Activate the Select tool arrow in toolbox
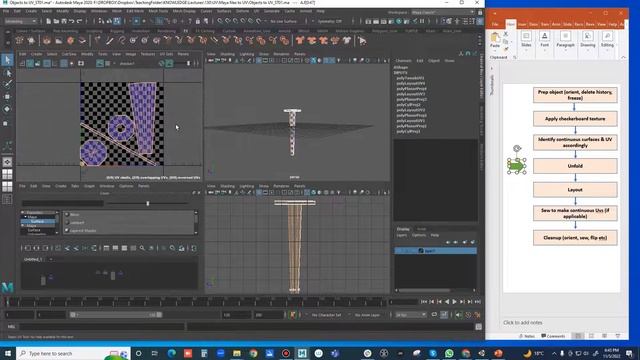The image size is (640, 360). pyautogui.click(x=7, y=60)
